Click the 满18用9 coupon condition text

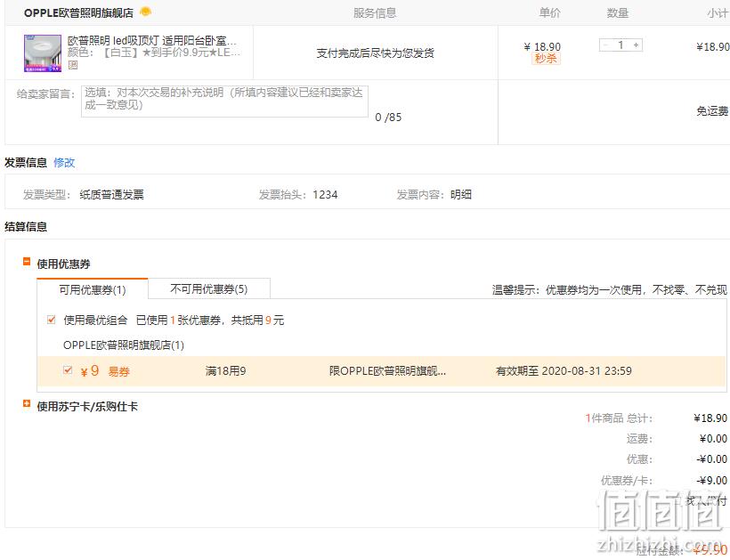click(x=225, y=371)
